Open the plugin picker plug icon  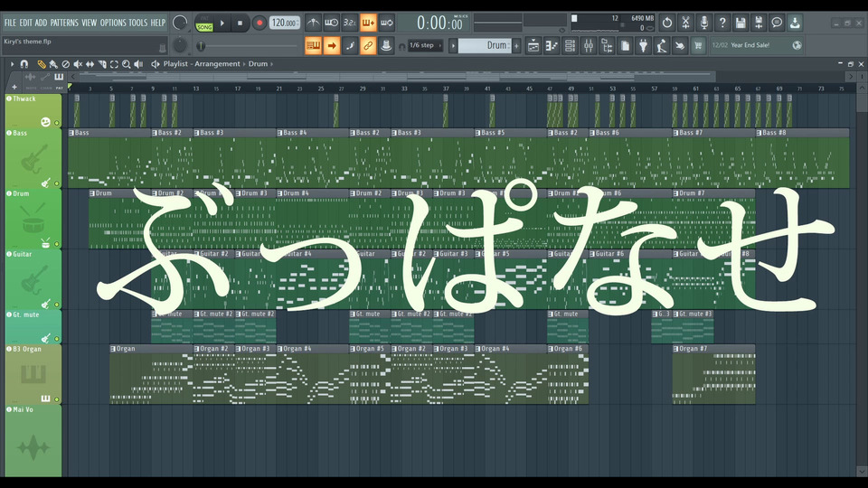tap(643, 45)
